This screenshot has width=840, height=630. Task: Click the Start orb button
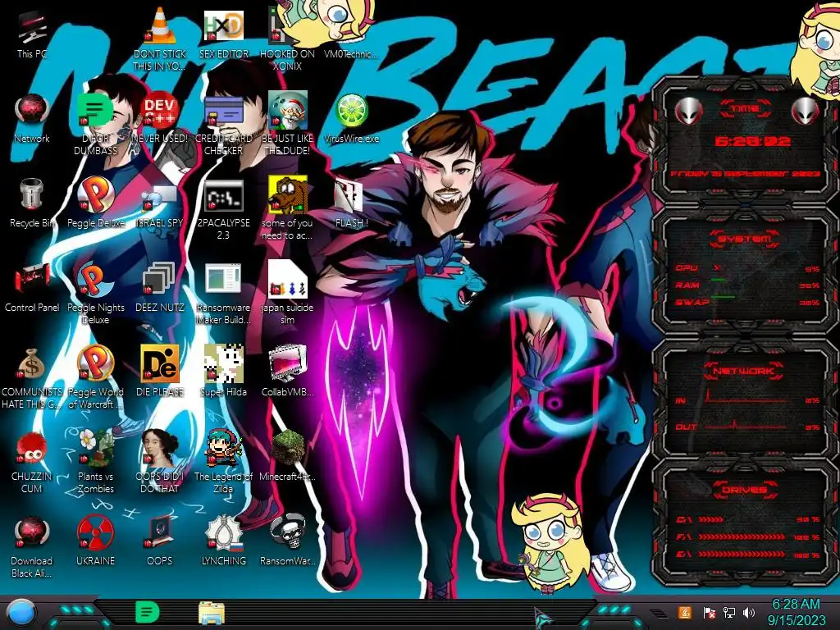click(21, 612)
